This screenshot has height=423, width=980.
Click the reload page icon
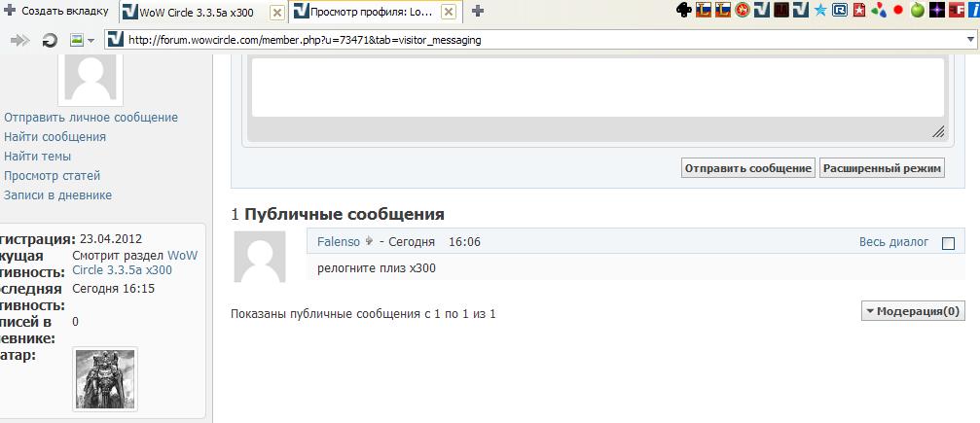point(50,41)
